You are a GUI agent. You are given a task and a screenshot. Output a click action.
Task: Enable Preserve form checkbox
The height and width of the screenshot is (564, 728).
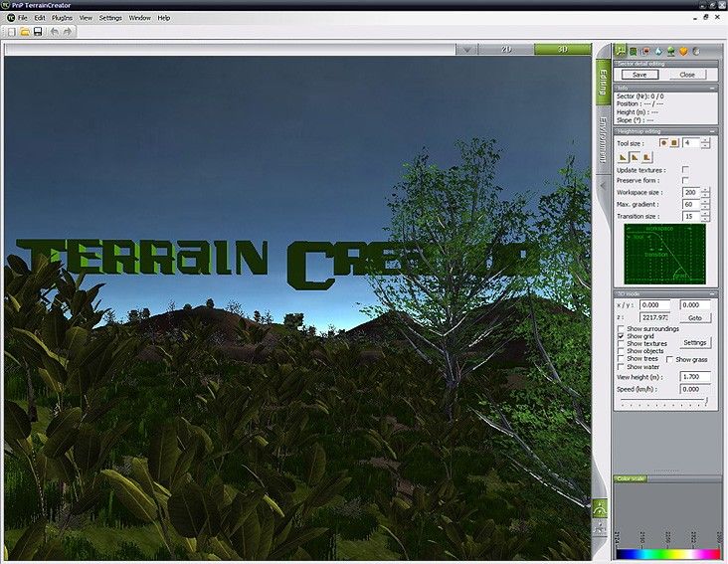[685, 180]
